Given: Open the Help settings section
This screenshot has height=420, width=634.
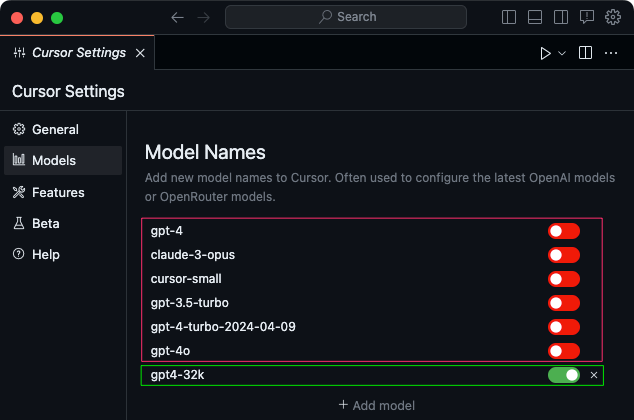Looking at the screenshot, I should pos(63,255).
